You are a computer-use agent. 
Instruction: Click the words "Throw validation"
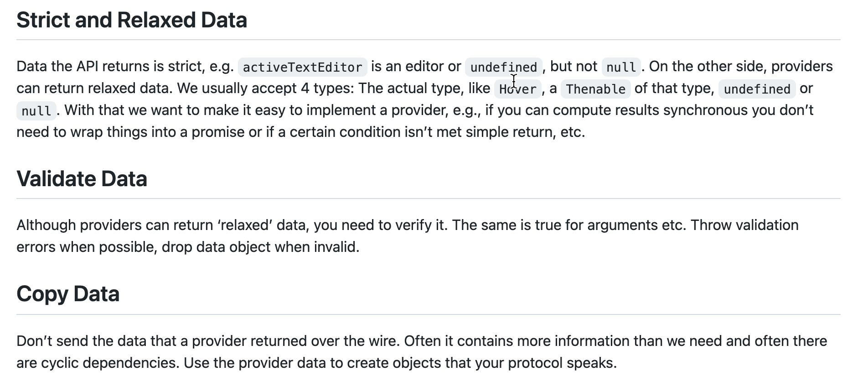click(744, 225)
